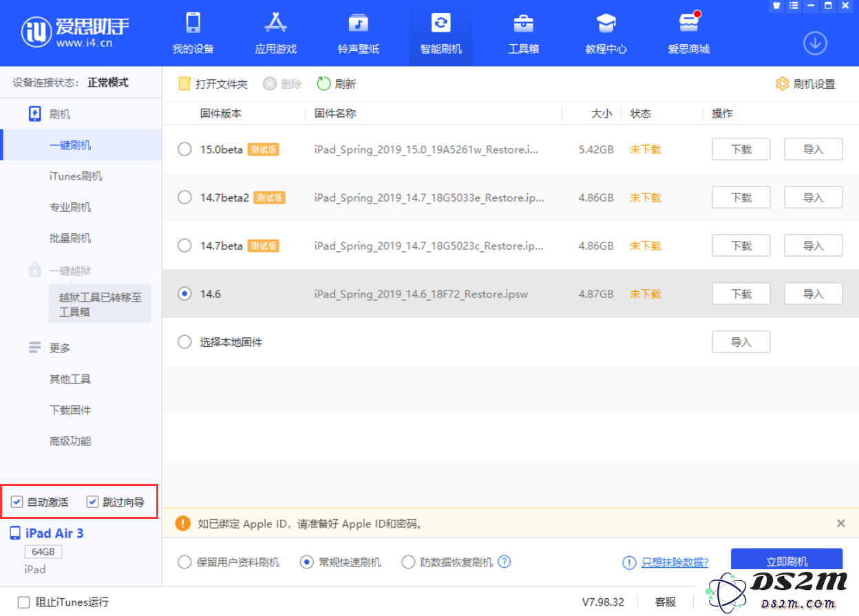Click the help question mark icon
Image resolution: width=859 pixels, height=616 pixels.
[x=504, y=562]
